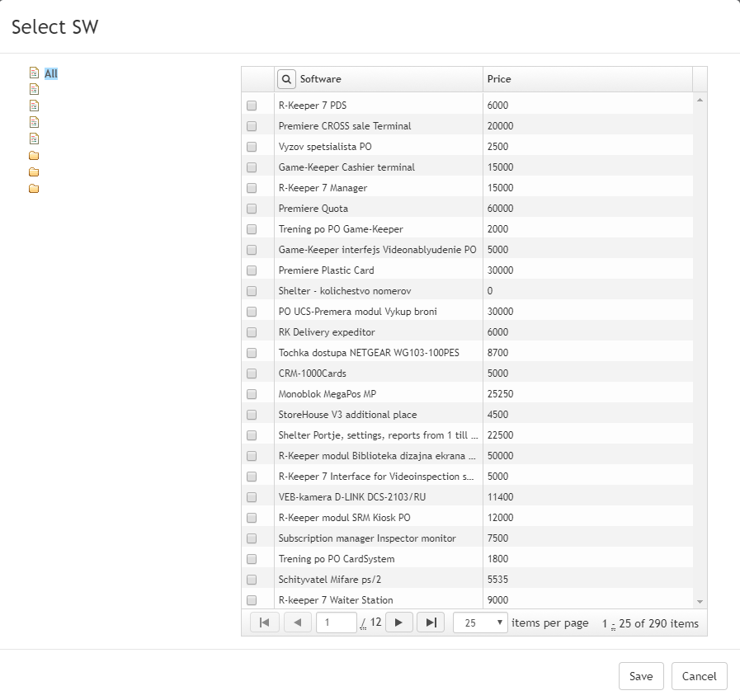This screenshot has height=700, width=740.
Task: Tick checkbox for Premiere Plastic Card
Action: (x=252, y=270)
